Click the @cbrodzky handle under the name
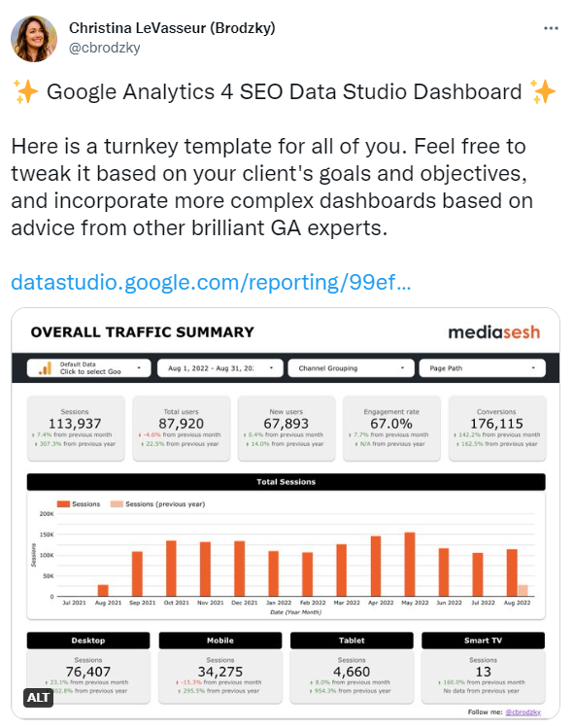The height and width of the screenshot is (728, 574). tap(104, 48)
